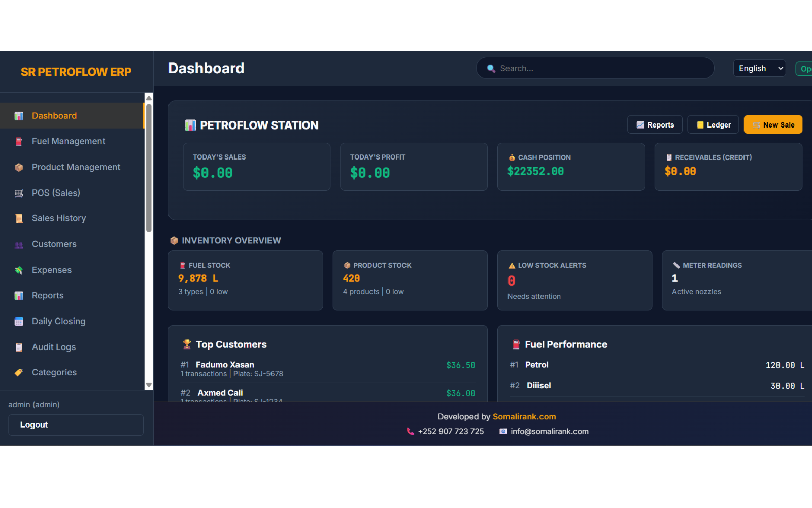Click the Categories tag icon
The image size is (812, 508).
coord(19,373)
